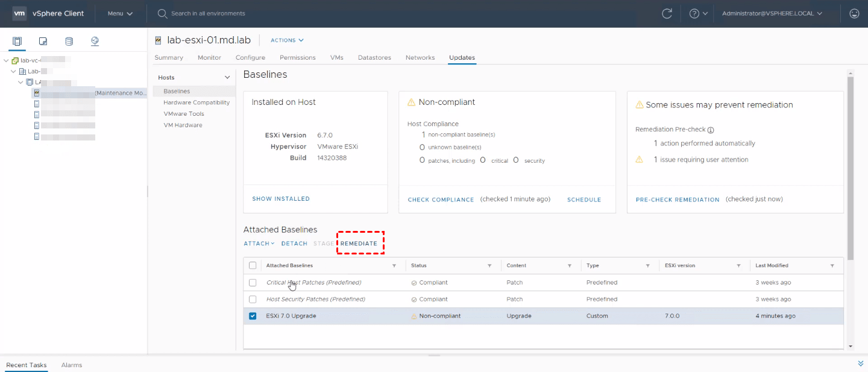Open the ACTIONS dropdown for the host
Screen dimensions: 868x372
tap(287, 40)
